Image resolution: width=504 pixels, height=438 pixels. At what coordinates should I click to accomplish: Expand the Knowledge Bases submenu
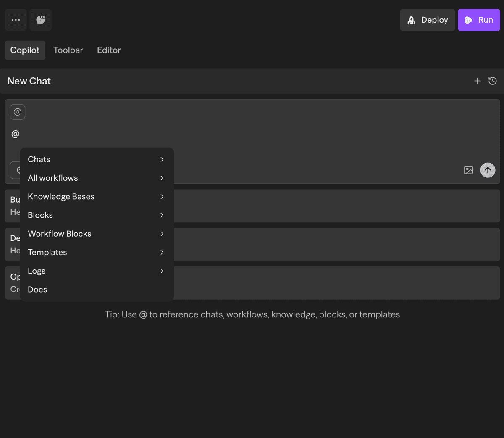click(x=162, y=196)
